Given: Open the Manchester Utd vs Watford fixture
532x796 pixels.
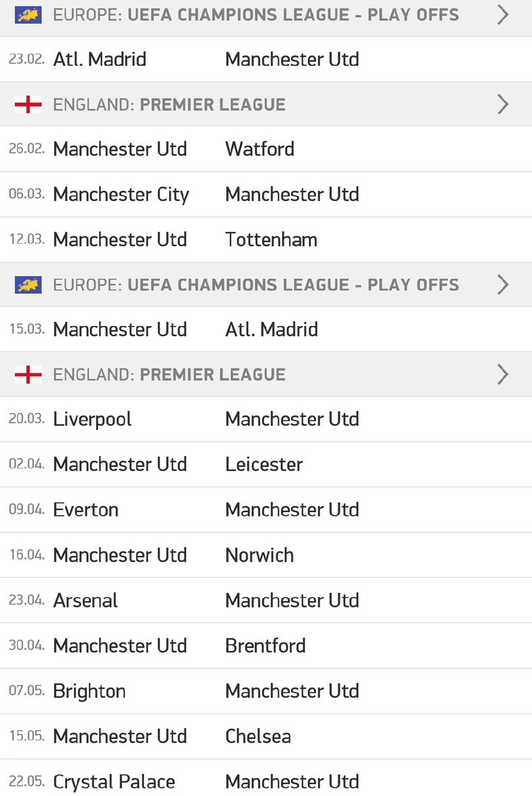Looking at the screenshot, I should [x=266, y=149].
